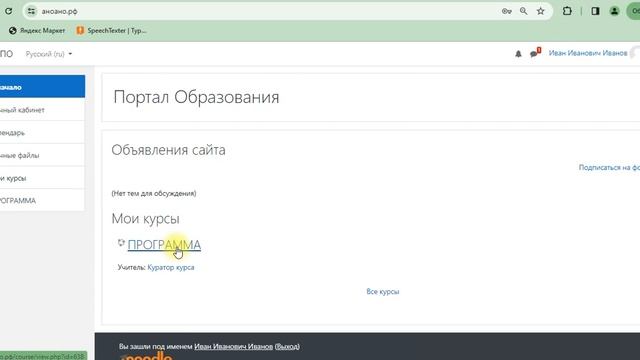Viewport: 640px width, 360px height.
Task: Bookmark this page with the star icon
Action: point(540,11)
